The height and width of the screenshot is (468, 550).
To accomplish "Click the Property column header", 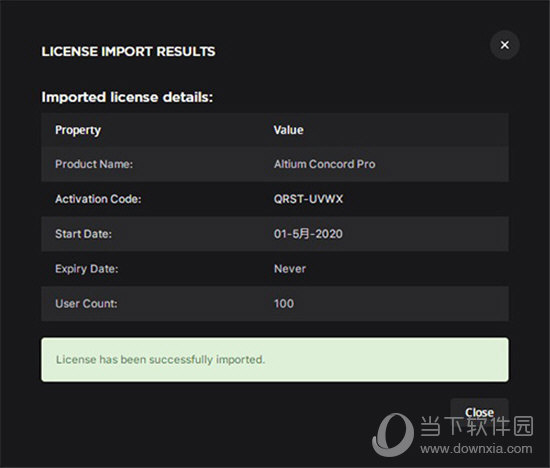I will (78, 130).
